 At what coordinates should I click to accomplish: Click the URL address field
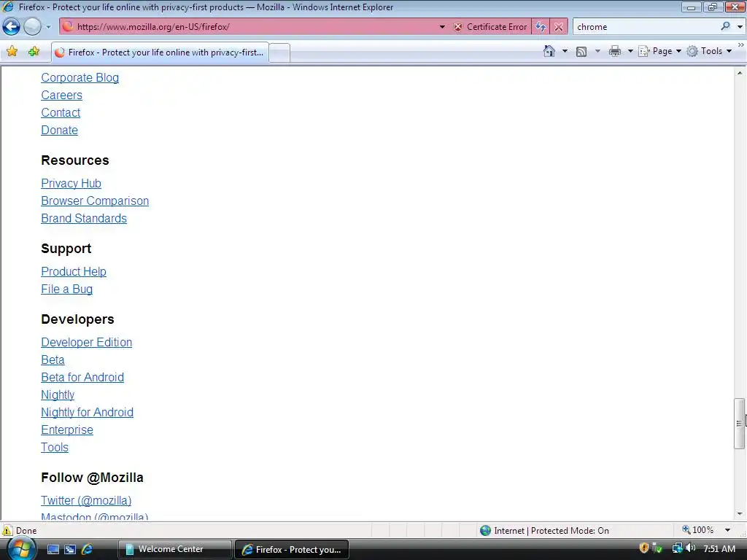click(x=252, y=27)
